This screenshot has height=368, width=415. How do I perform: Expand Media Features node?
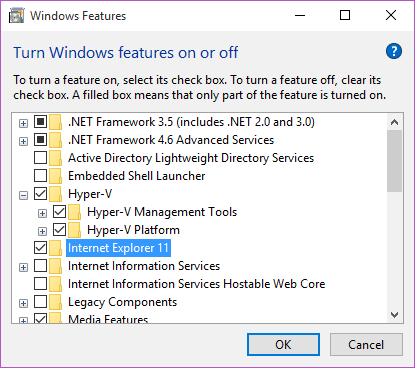tap(23, 321)
